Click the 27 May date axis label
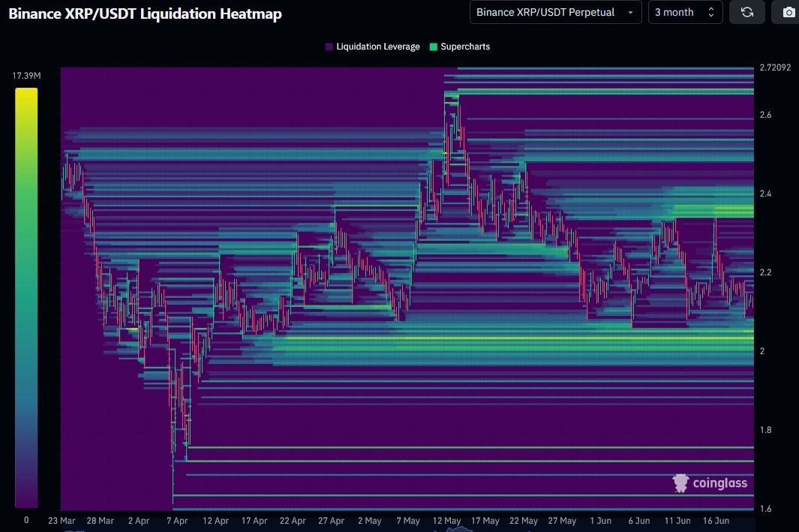Viewport: 799px width, 532px height. click(562, 521)
